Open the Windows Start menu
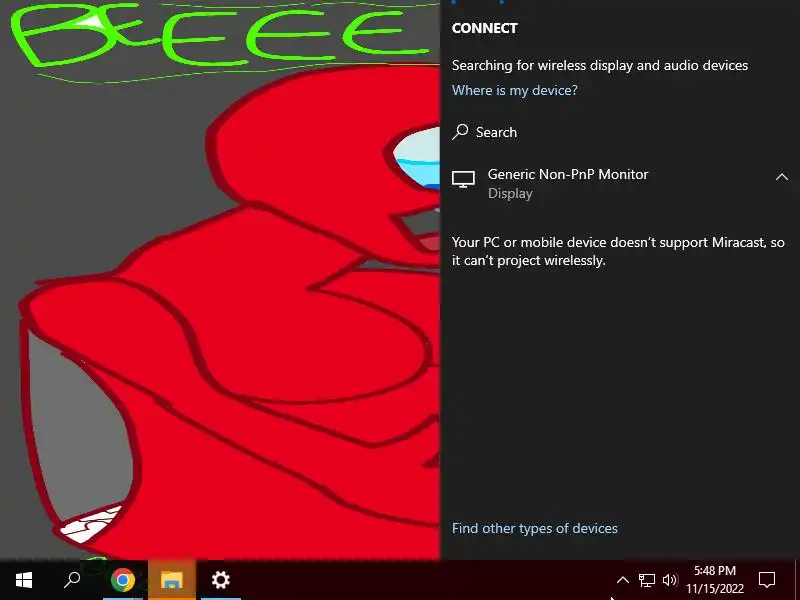The image size is (800, 600). (24, 580)
